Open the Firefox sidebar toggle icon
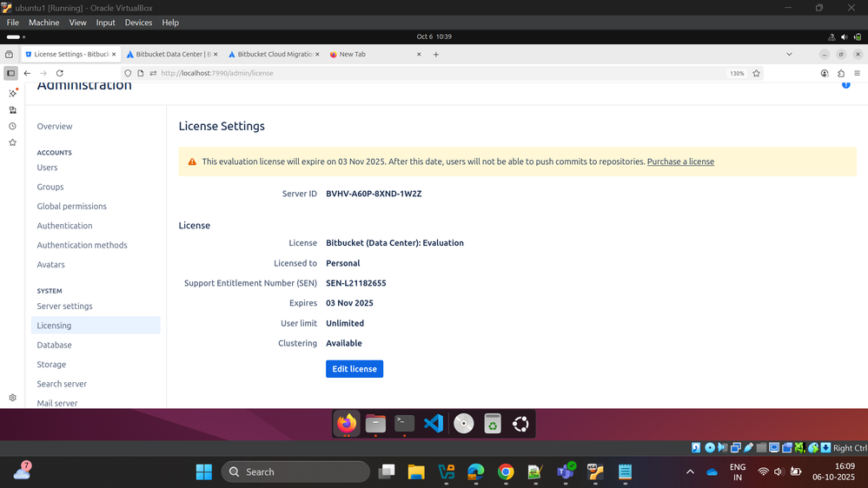Image resolution: width=868 pixels, height=488 pixels. click(x=10, y=73)
